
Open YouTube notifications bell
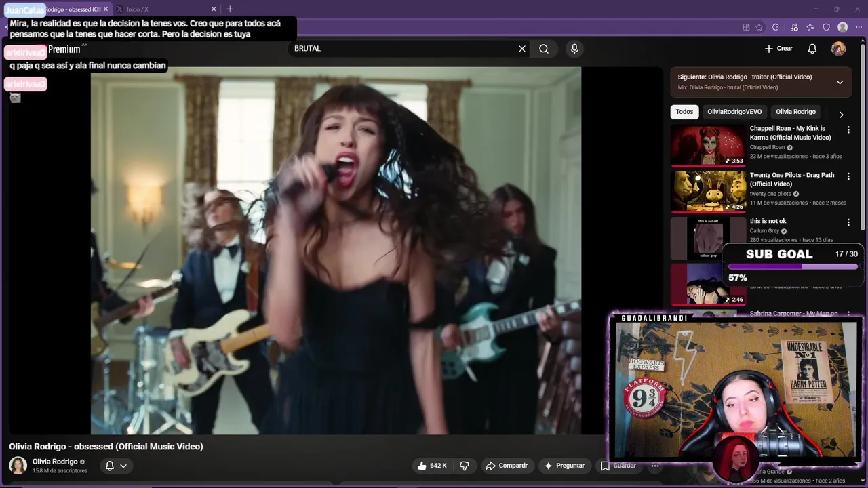pos(812,49)
